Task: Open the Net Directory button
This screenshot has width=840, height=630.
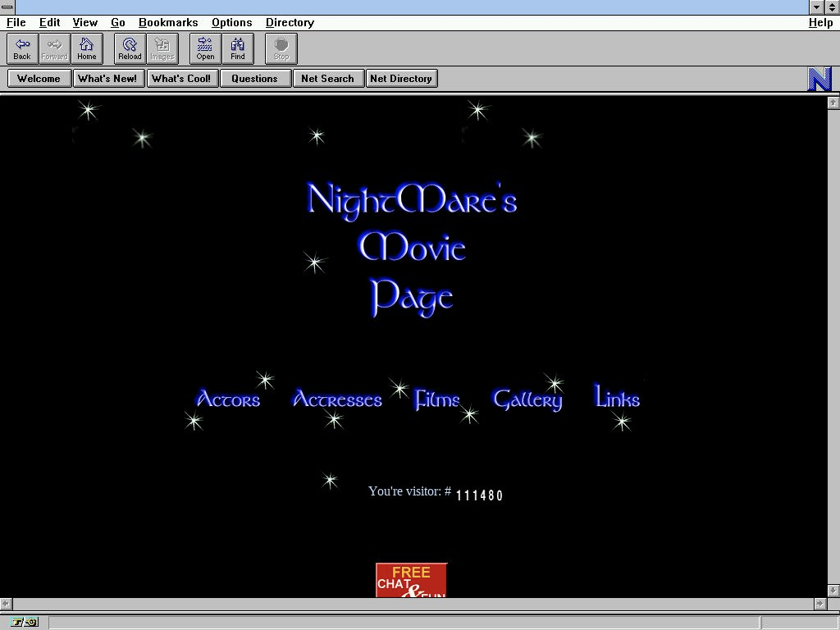Action: (401, 79)
